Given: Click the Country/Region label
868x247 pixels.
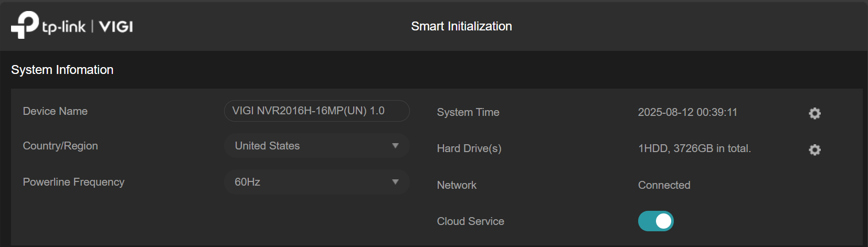Looking at the screenshot, I should (60, 146).
